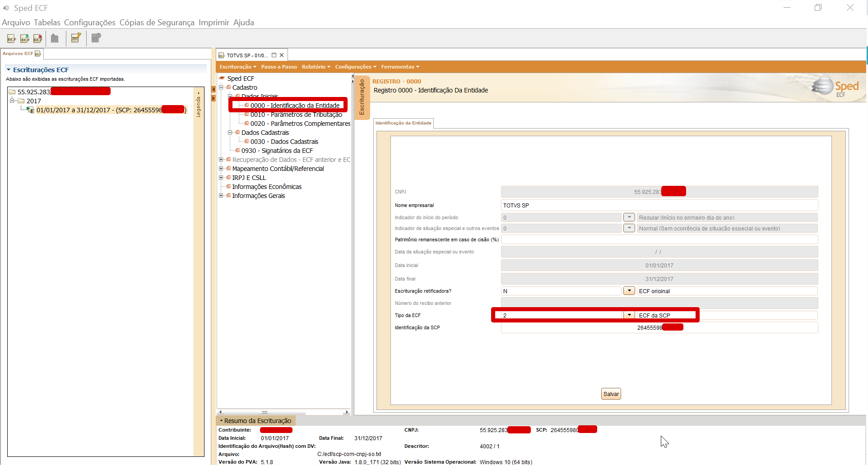
Task: Open the Ajuda menu
Action: coord(244,23)
